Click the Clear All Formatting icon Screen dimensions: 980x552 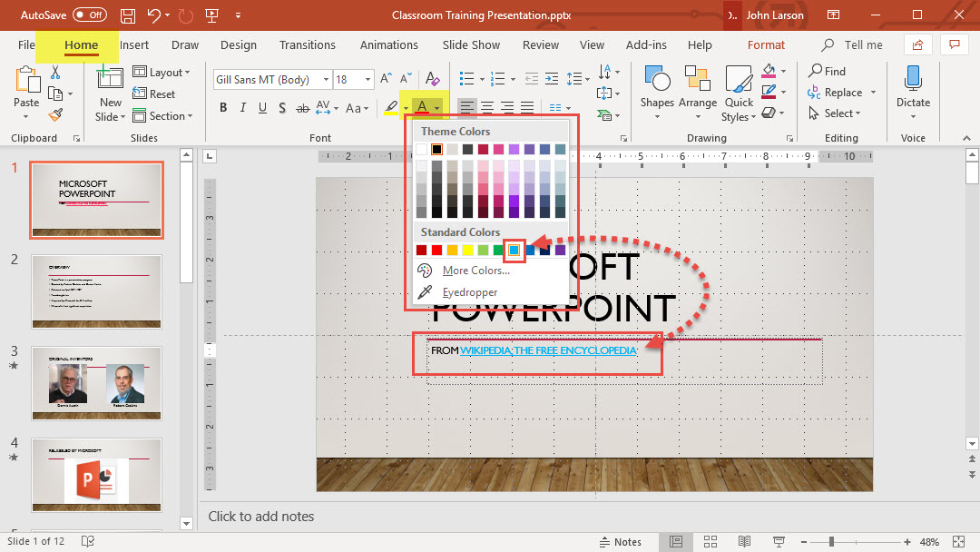point(433,80)
